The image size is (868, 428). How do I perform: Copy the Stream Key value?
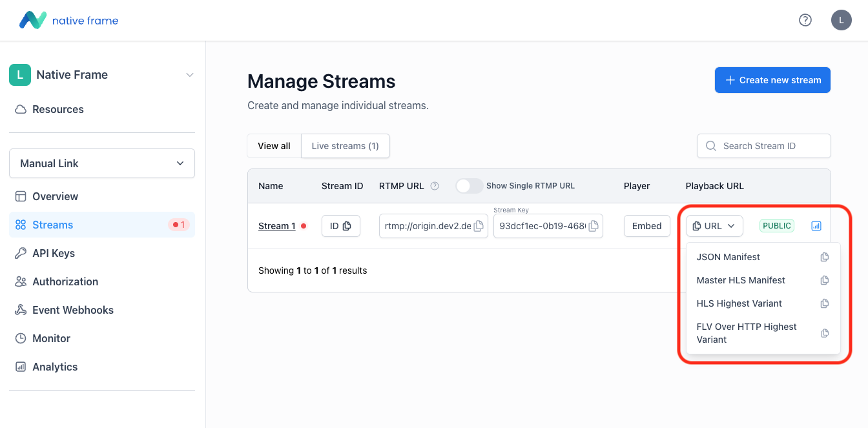pyautogui.click(x=594, y=226)
